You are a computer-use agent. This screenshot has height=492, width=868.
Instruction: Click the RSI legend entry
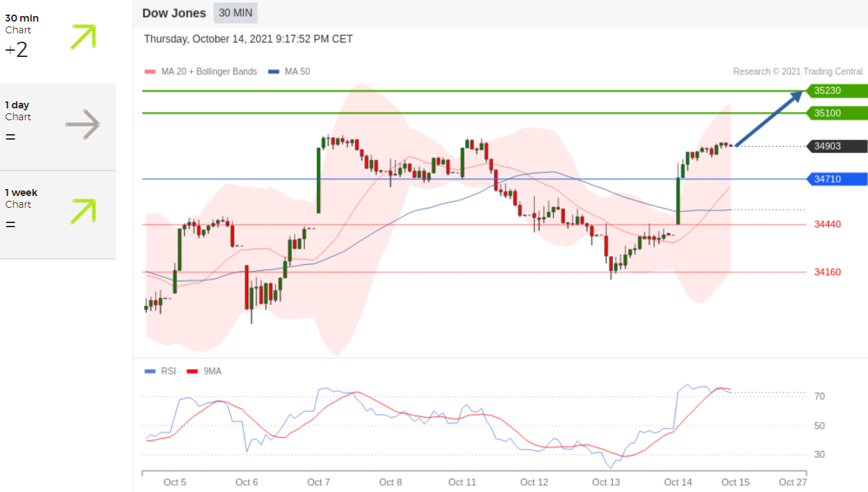point(161,371)
